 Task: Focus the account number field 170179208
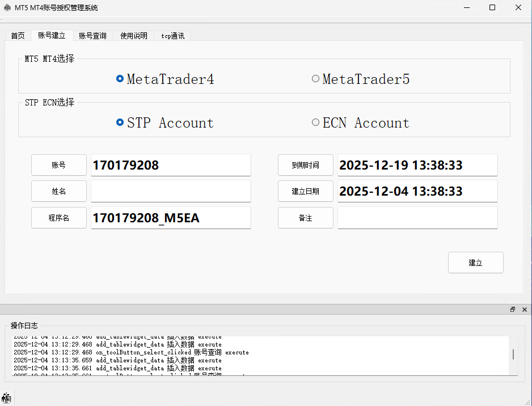click(x=171, y=165)
